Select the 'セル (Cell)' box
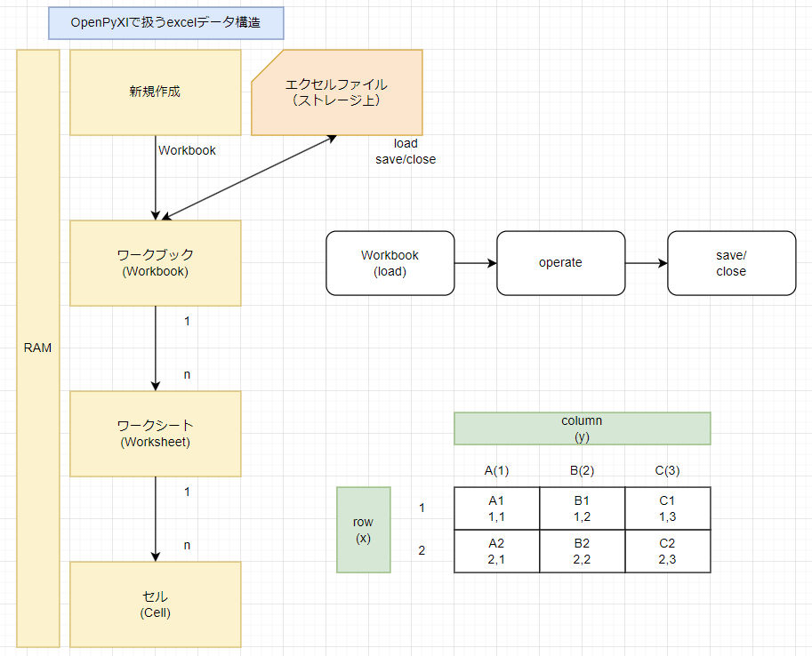Image resolution: width=812 pixels, height=656 pixels. coord(156,604)
